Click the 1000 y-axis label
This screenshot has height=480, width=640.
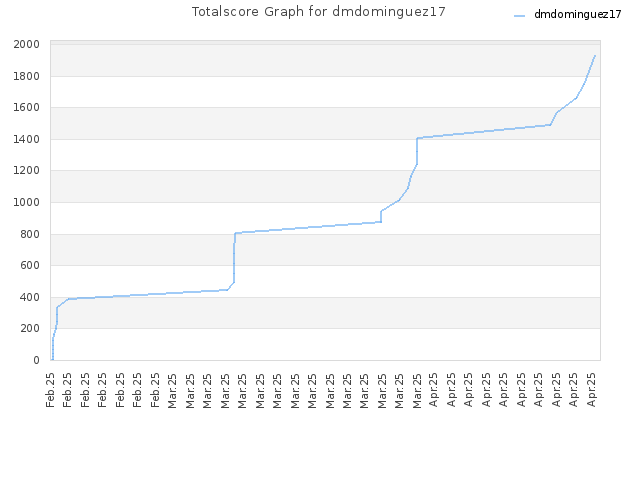[27, 202]
